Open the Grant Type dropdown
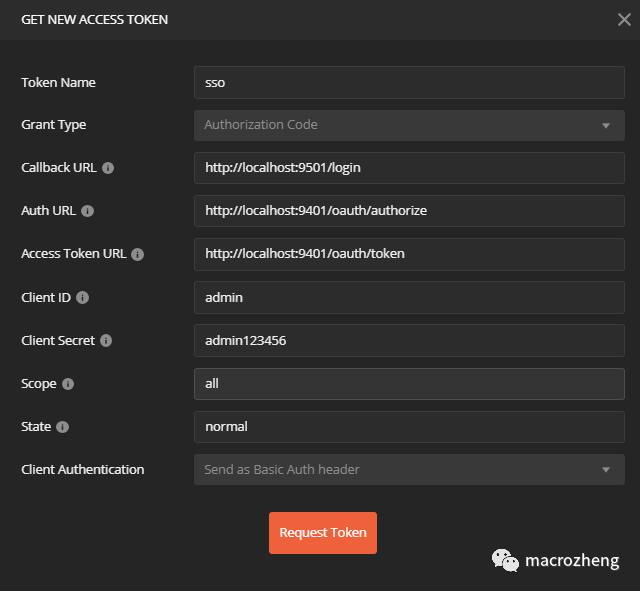Image resolution: width=640 pixels, height=591 pixels. tap(408, 125)
